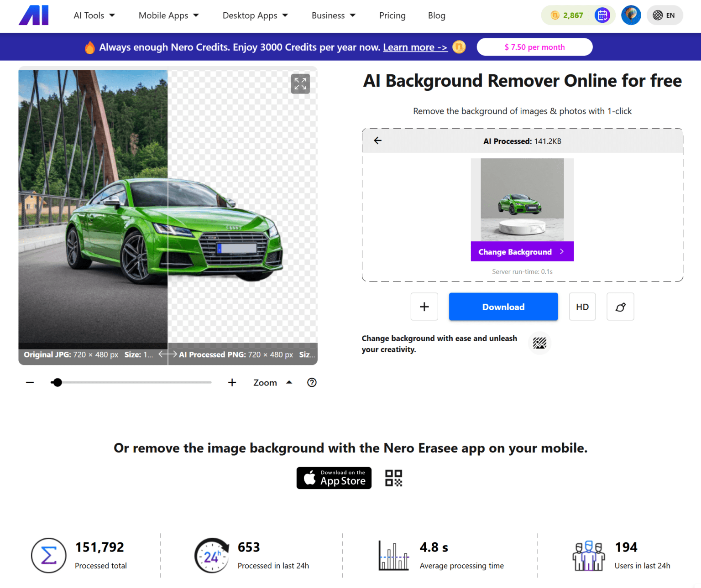Collapse the Zoom options chevron
This screenshot has width=701, height=588.
289,382
